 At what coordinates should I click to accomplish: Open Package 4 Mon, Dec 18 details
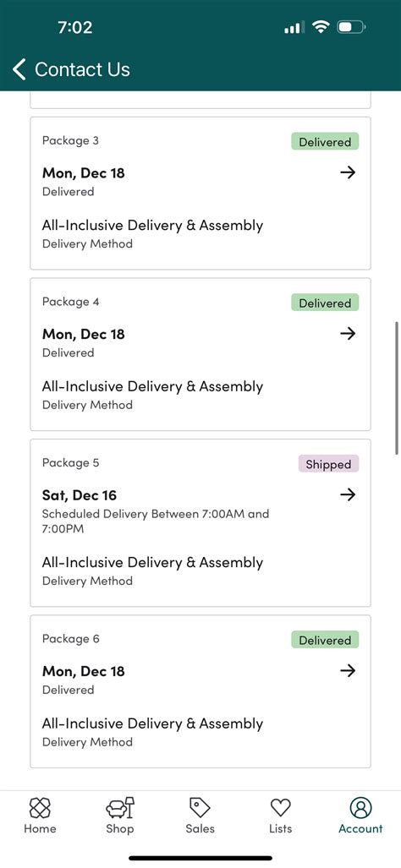(84, 334)
